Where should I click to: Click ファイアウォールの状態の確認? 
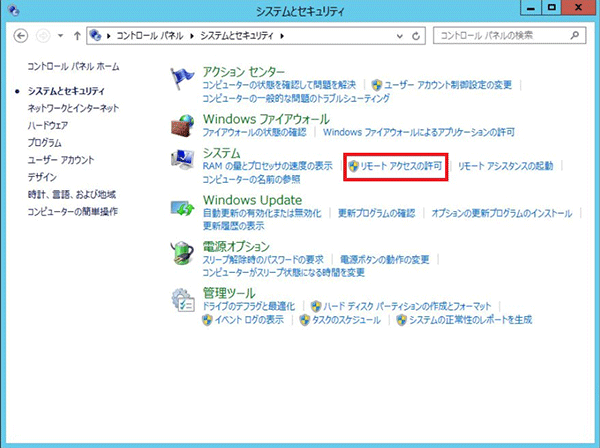[x=254, y=132]
